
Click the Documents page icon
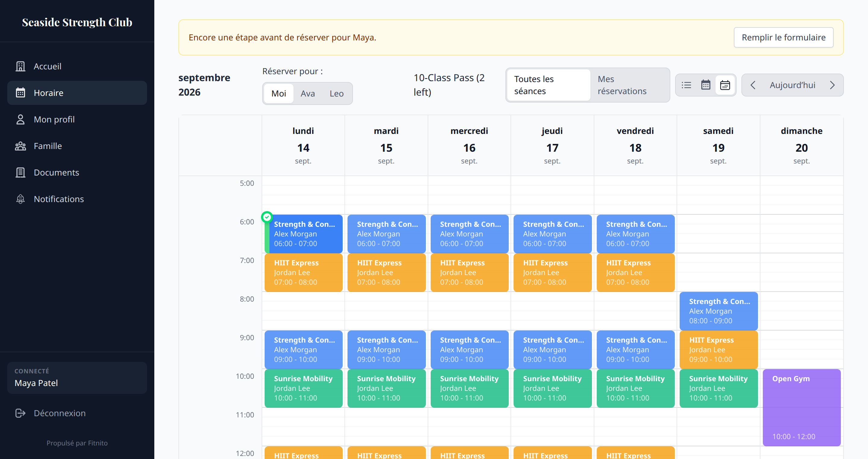click(20, 172)
